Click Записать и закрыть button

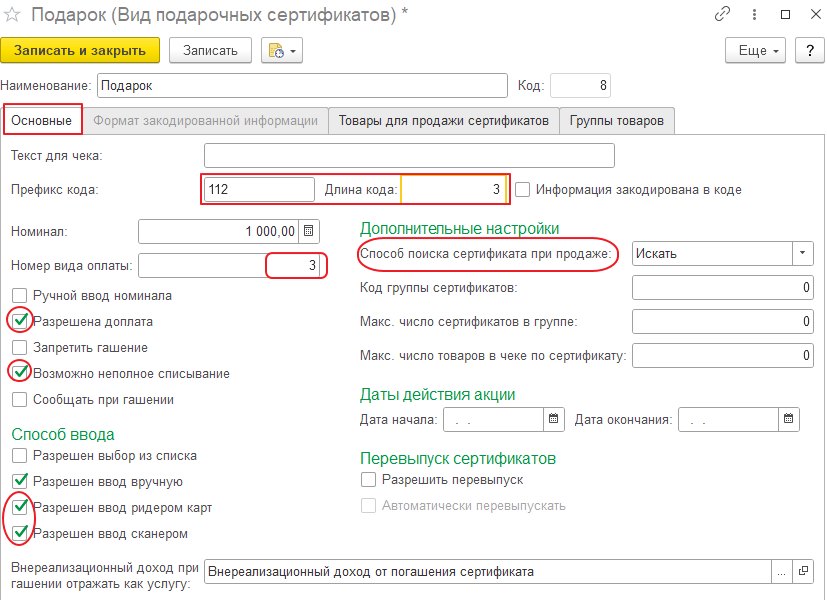click(x=80, y=51)
